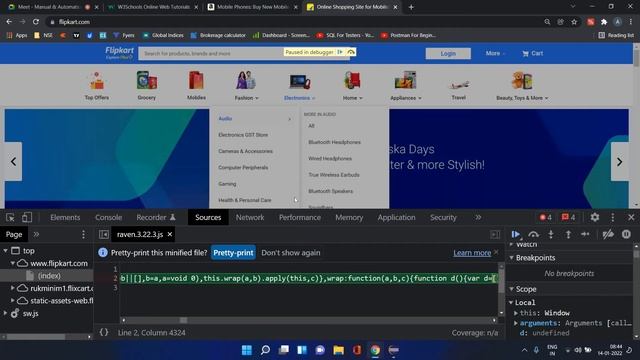
Task: Collapse the Local scope group
Action: pyautogui.click(x=511, y=302)
